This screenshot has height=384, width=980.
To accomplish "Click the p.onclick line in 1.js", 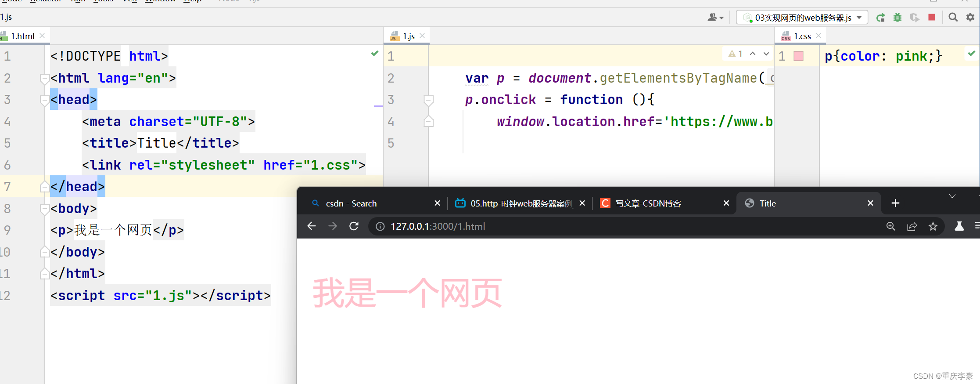I will point(560,100).
